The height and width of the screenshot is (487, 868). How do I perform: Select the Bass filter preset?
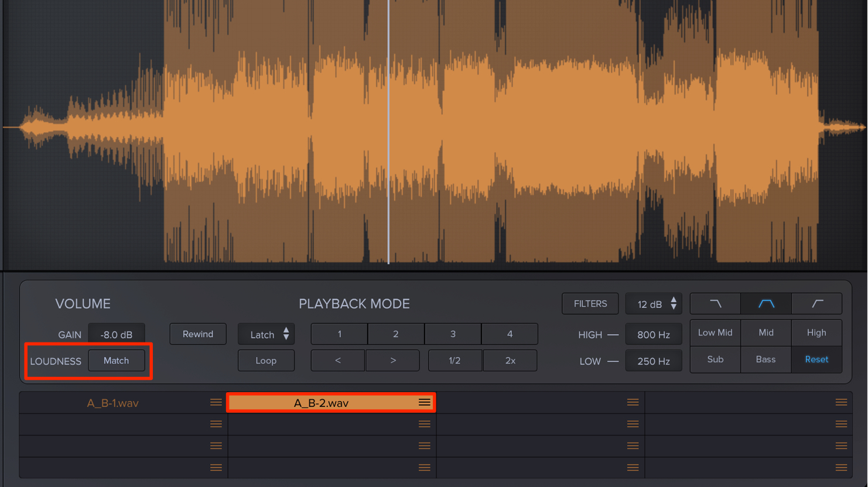tap(766, 359)
